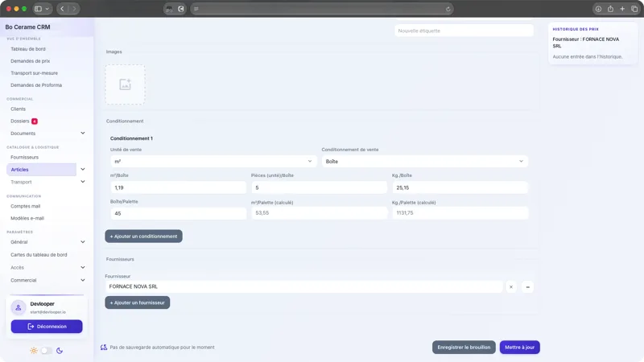The height and width of the screenshot is (362, 644).
Task: Click the Devlooper user avatar icon
Action: click(18, 307)
